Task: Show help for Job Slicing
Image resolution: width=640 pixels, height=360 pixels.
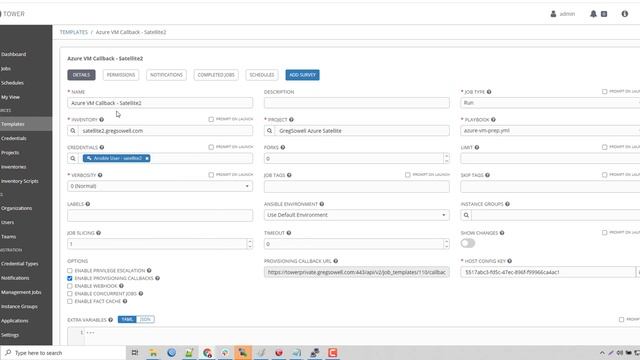Action: pyautogui.click(x=98, y=233)
